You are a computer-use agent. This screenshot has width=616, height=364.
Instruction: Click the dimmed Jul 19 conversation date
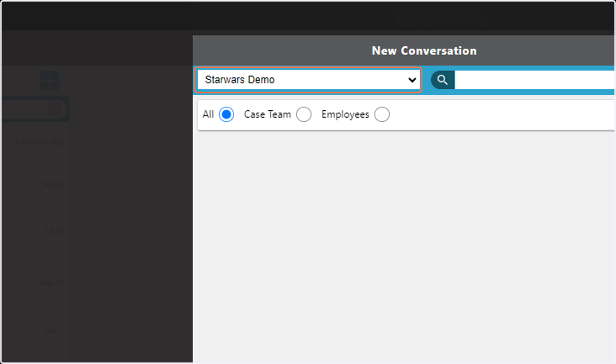click(x=54, y=231)
